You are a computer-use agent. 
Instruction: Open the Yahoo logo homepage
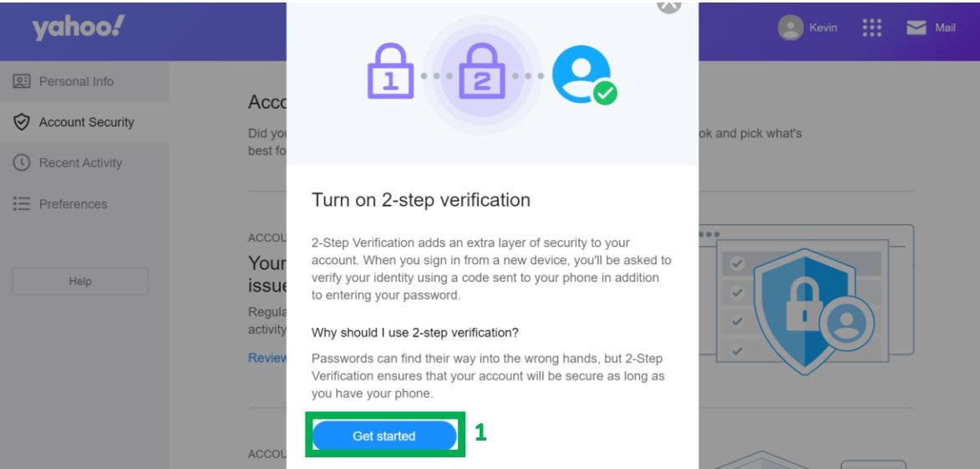[79, 28]
